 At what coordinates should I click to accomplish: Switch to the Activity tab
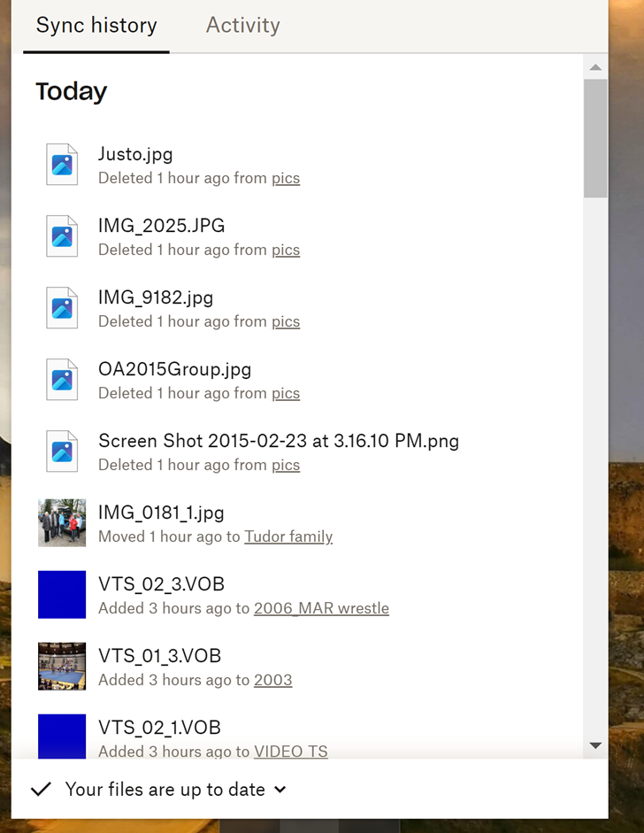pyautogui.click(x=242, y=26)
